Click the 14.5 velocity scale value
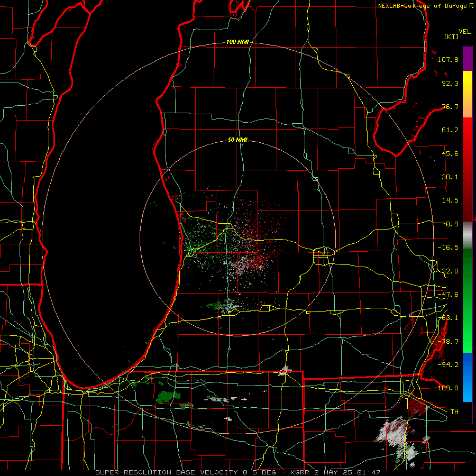Screen dimensions: 476x476 [x=450, y=200]
